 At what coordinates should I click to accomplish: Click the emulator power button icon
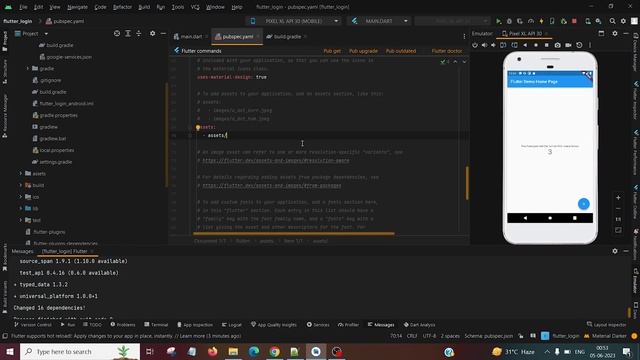pyautogui.click(x=475, y=45)
